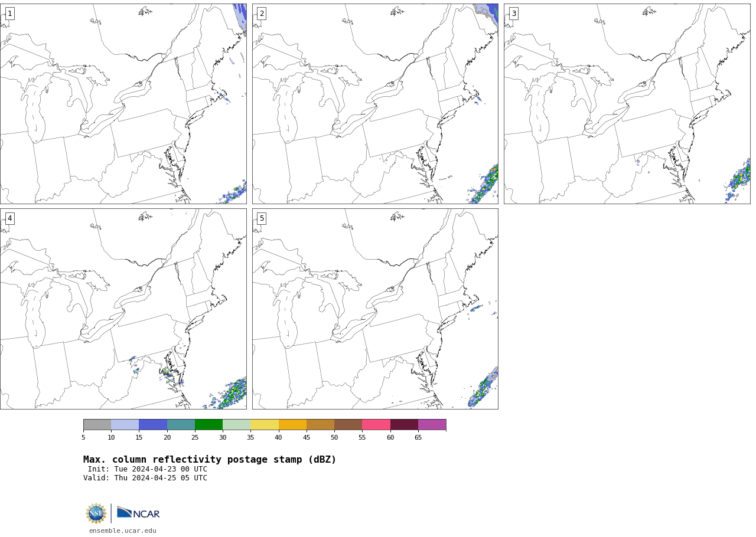The width and height of the screenshot is (756, 537).
Task: Click the Init: Tue 2024-04-23 00 UTC line
Action: [x=148, y=469]
